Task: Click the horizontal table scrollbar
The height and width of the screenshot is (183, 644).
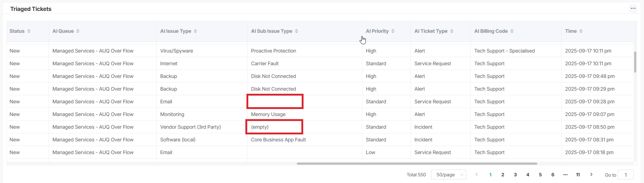Action: (417, 164)
